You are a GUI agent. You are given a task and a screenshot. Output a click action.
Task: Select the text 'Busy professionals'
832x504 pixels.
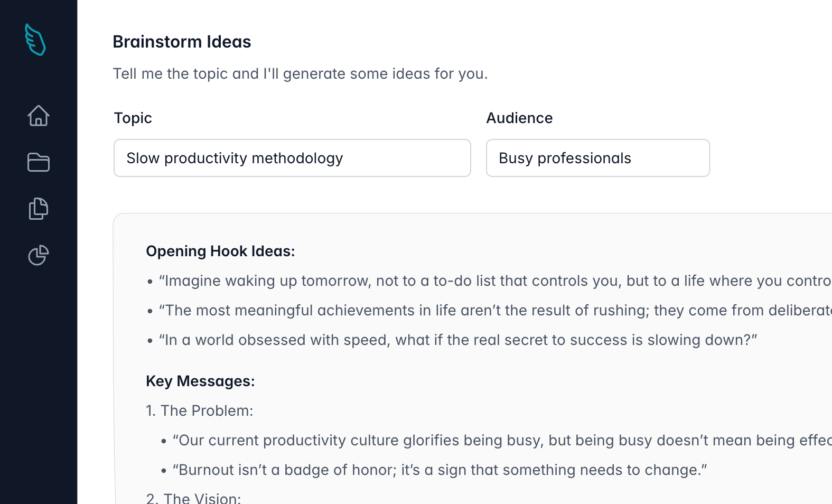(565, 158)
